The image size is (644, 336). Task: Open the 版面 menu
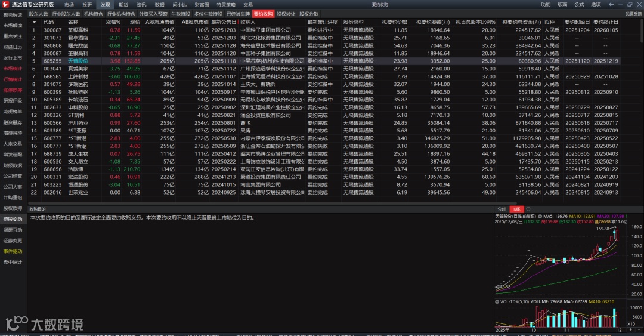562,5
